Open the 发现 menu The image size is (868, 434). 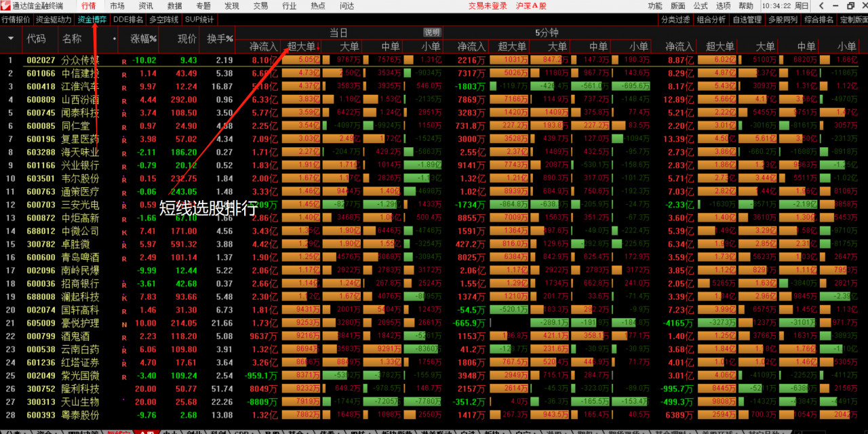coord(232,5)
